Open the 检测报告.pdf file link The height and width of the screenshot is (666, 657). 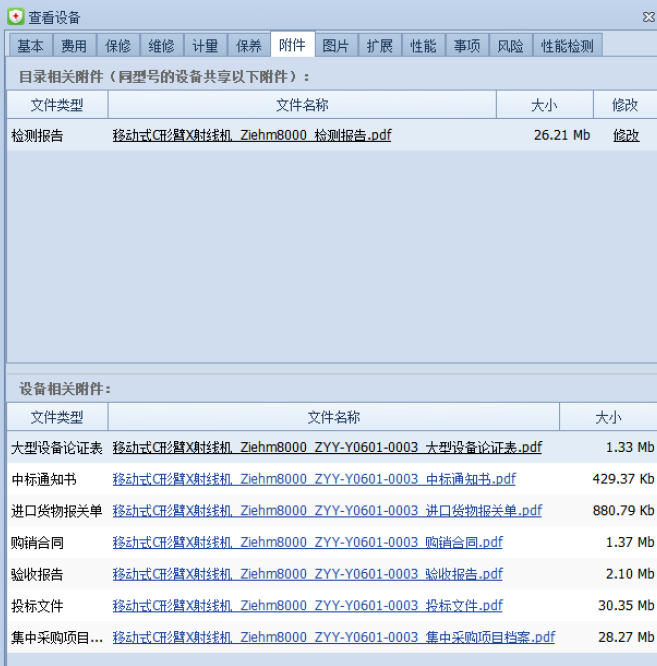[252, 135]
